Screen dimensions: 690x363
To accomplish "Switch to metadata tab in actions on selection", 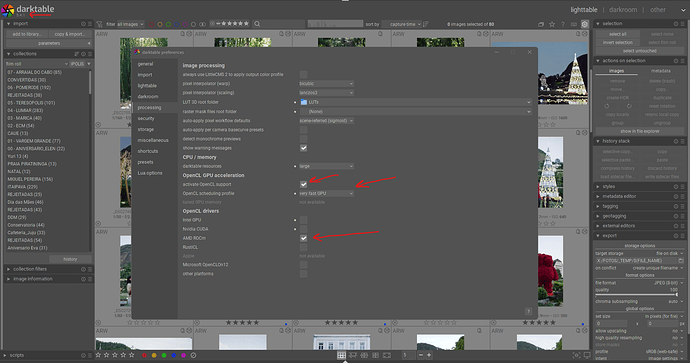I will (661, 71).
